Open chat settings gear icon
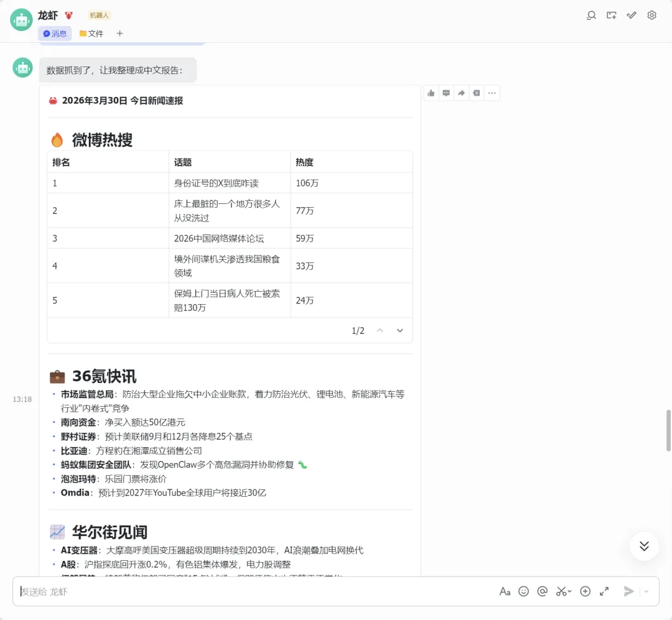Viewport: 672px width, 620px height. (x=651, y=16)
